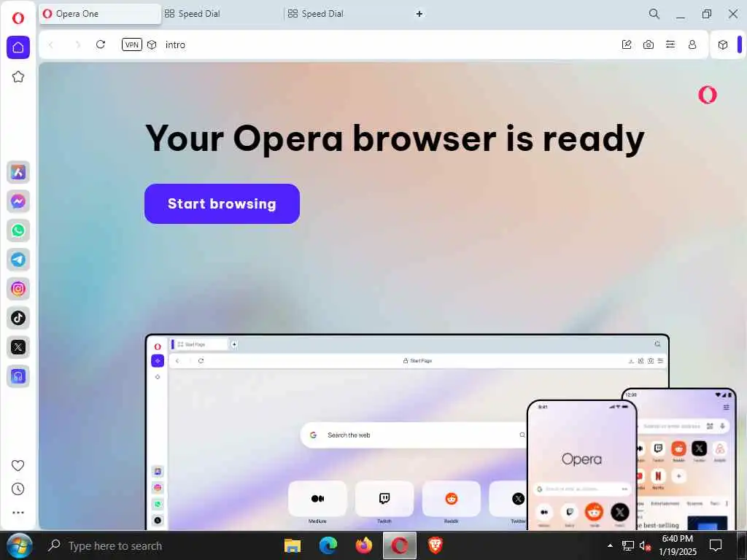Open WhatsApp in sidebar
This screenshot has width=747, height=560.
pyautogui.click(x=18, y=230)
